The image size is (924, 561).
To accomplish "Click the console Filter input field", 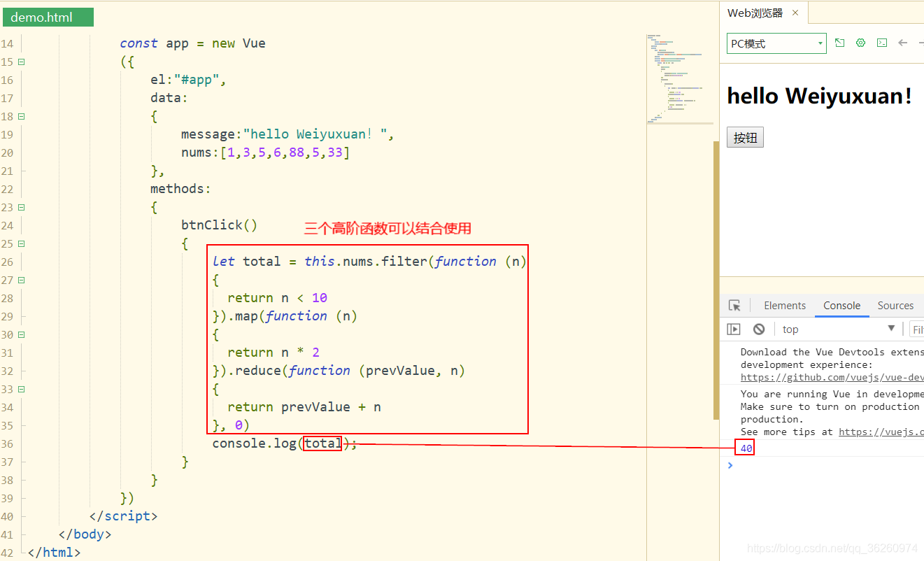I will click(916, 329).
